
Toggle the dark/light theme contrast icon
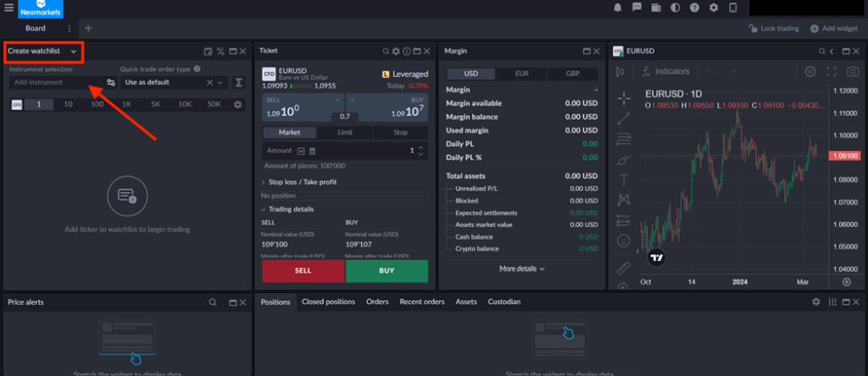coord(675,8)
